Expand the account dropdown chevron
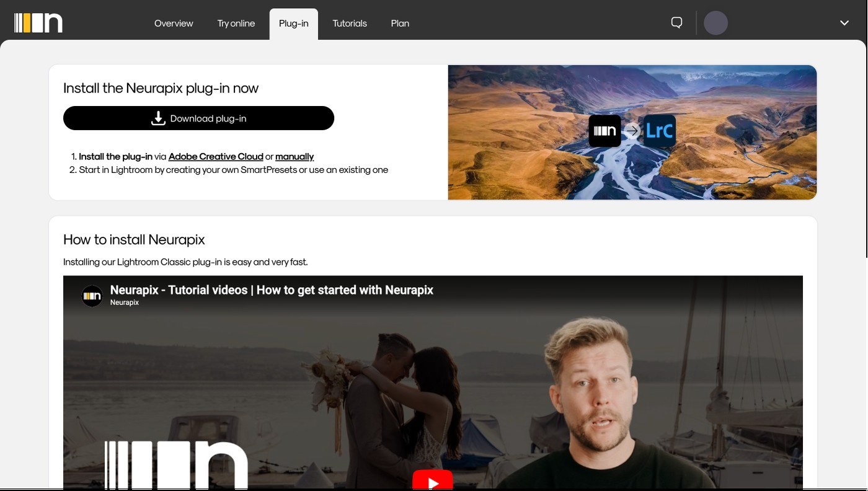 (844, 23)
